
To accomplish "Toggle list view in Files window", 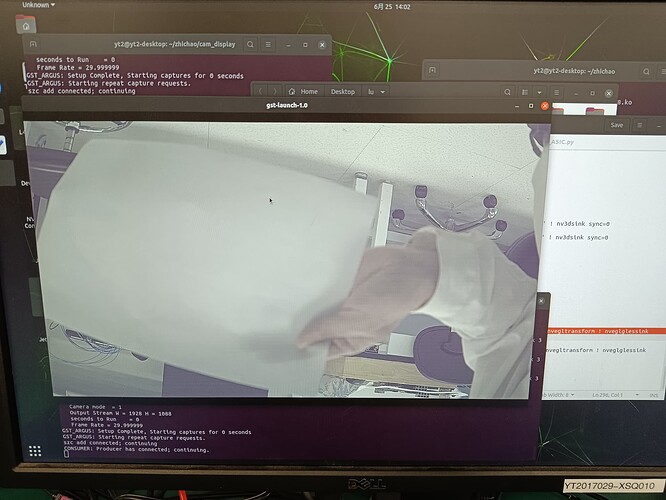I will click(x=525, y=92).
